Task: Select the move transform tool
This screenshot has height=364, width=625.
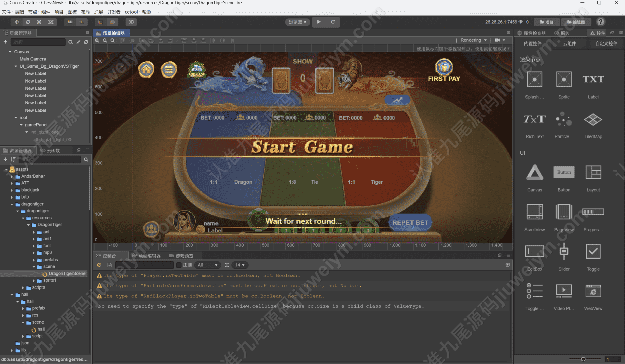Action: (x=17, y=22)
